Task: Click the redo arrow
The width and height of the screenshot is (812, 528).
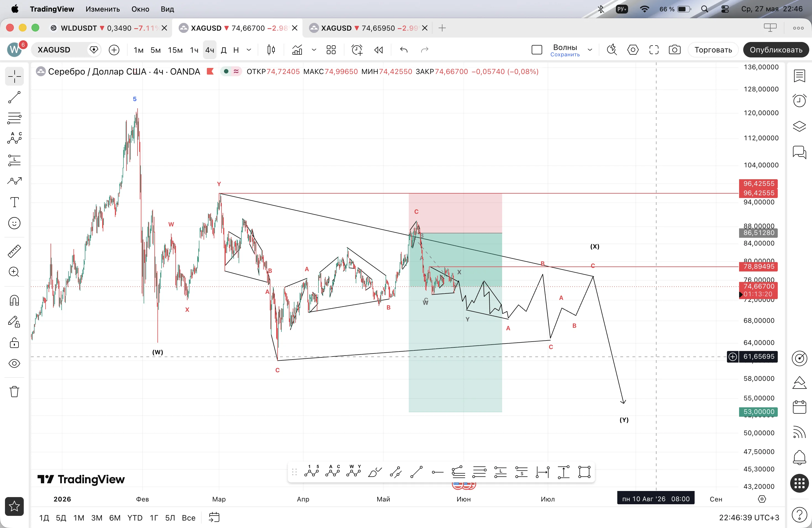Action: pyautogui.click(x=425, y=50)
